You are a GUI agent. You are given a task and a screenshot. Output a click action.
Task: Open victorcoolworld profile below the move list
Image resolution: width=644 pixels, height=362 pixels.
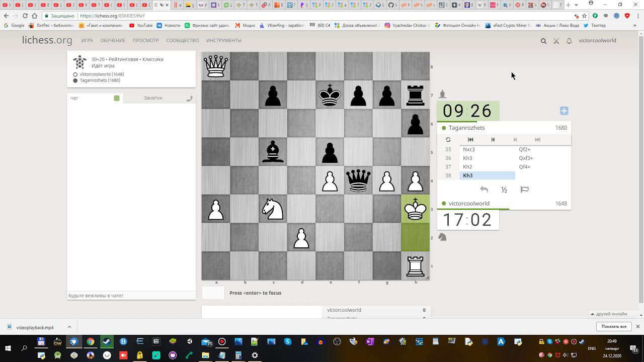pos(469,204)
